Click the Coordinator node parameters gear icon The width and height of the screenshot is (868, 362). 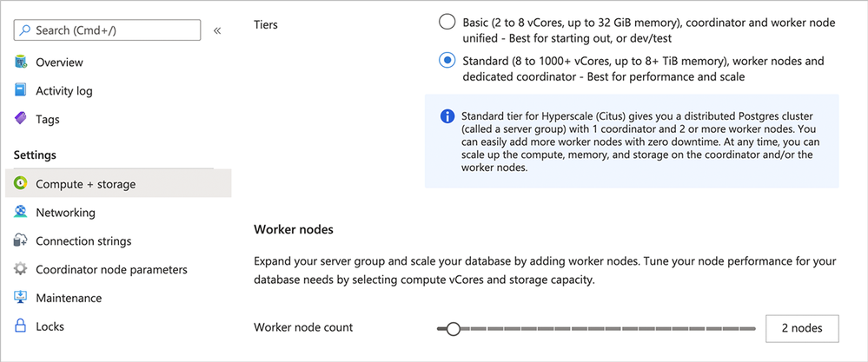pyautogui.click(x=21, y=270)
